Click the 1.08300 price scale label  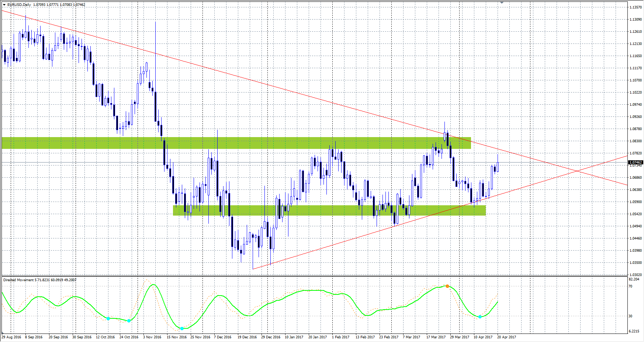coord(636,141)
